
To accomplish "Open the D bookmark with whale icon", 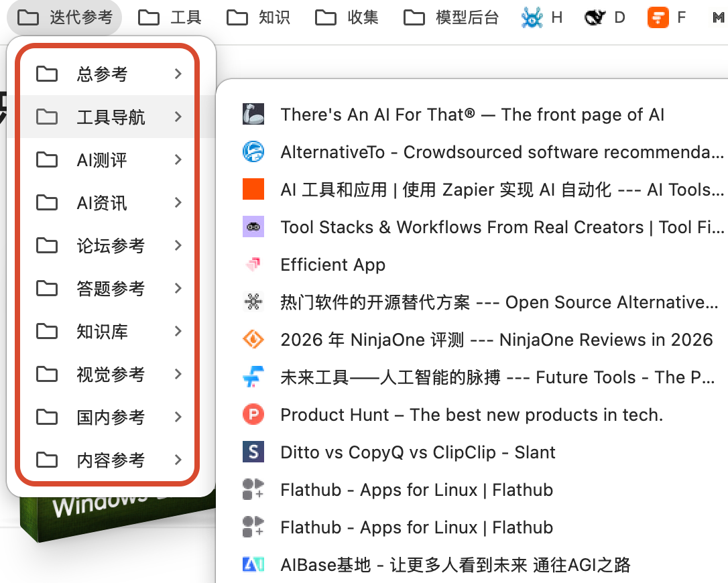I will click(x=605, y=17).
